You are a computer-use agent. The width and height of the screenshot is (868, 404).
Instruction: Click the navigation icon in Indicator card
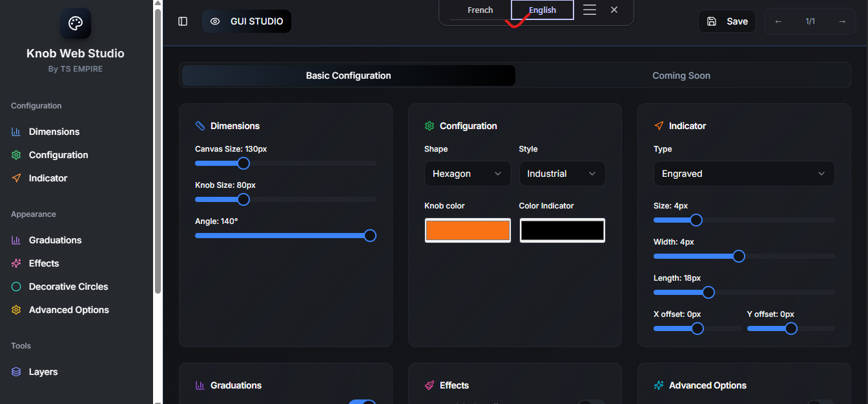(659, 126)
